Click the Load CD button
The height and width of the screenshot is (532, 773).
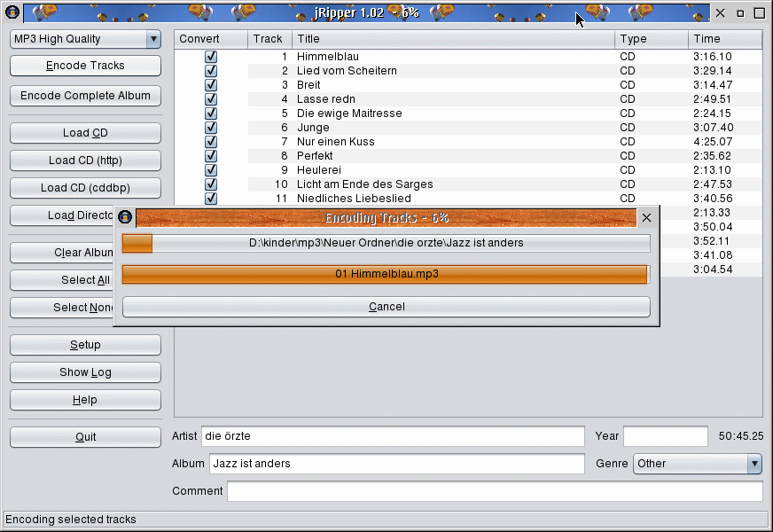click(85, 133)
